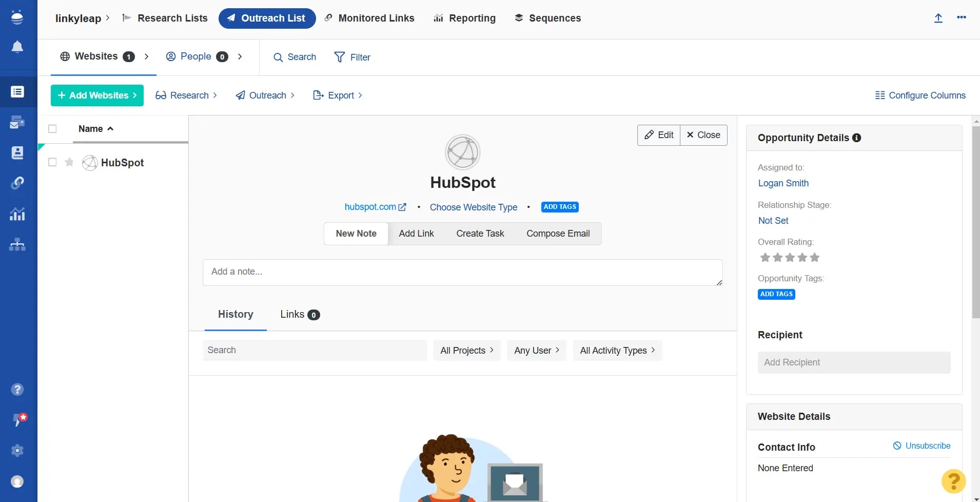This screenshot has height=502, width=980.
Task: Open the bar chart reports sidebar icon
Action: [x=17, y=214]
